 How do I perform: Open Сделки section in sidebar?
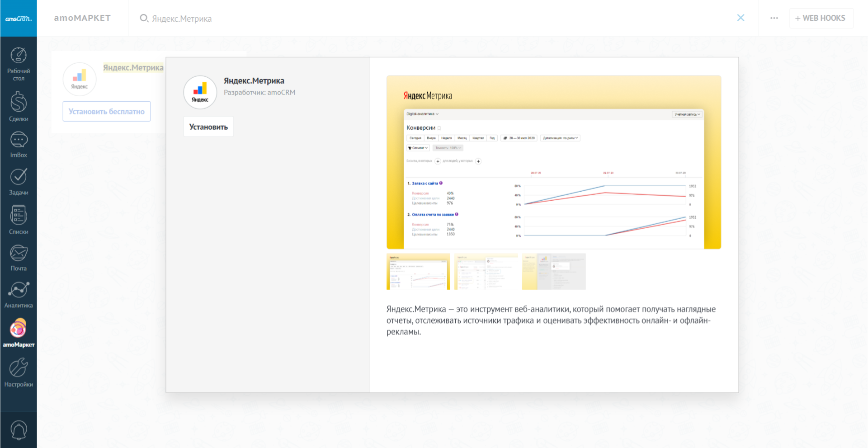click(19, 106)
